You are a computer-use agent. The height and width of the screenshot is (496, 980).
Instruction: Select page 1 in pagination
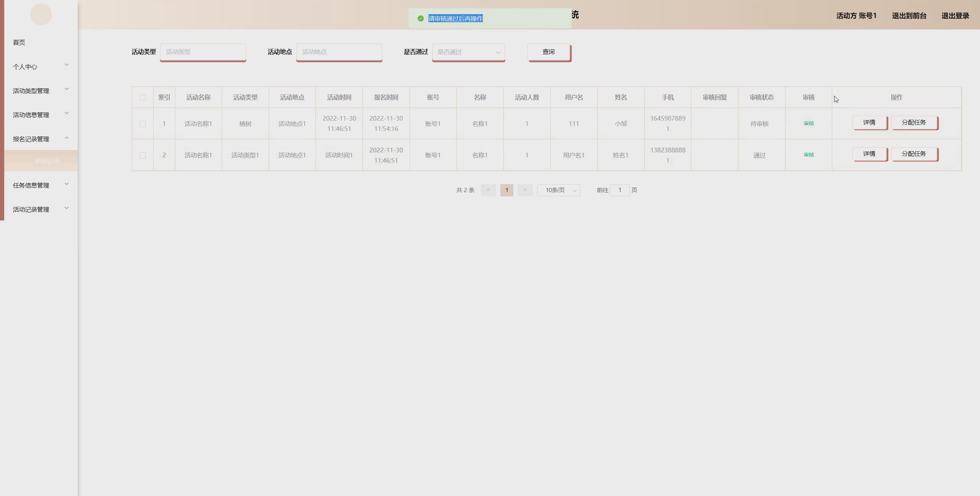pyautogui.click(x=506, y=190)
